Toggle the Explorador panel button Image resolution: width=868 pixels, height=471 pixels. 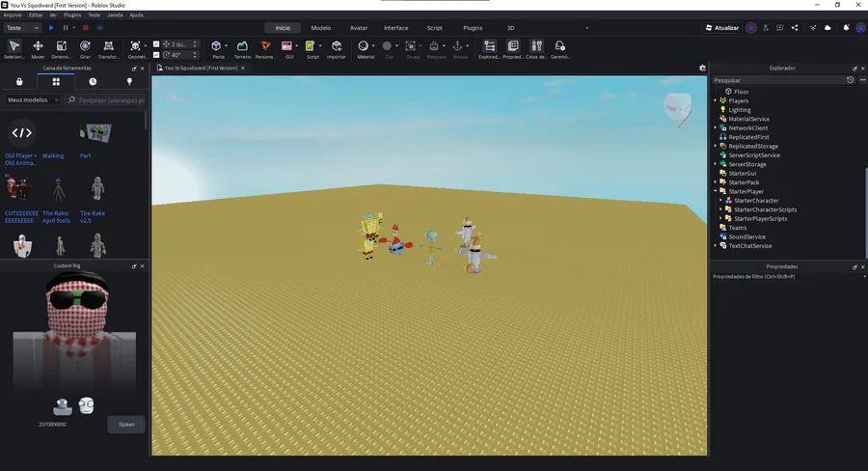click(489, 49)
